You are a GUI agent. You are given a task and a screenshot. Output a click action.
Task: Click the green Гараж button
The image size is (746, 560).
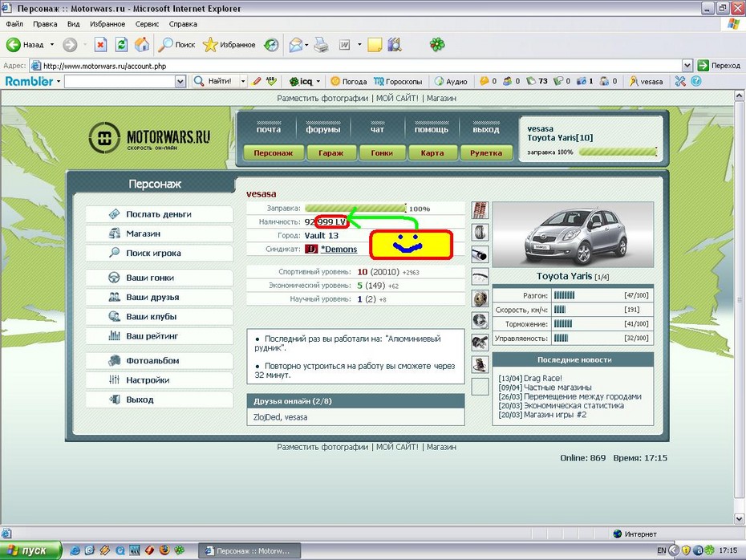[x=331, y=152]
